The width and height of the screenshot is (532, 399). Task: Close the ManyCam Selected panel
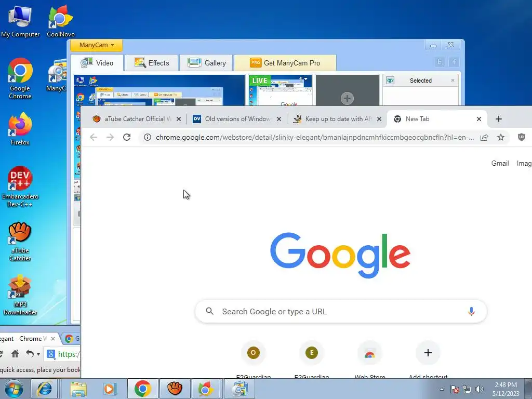coord(453,81)
